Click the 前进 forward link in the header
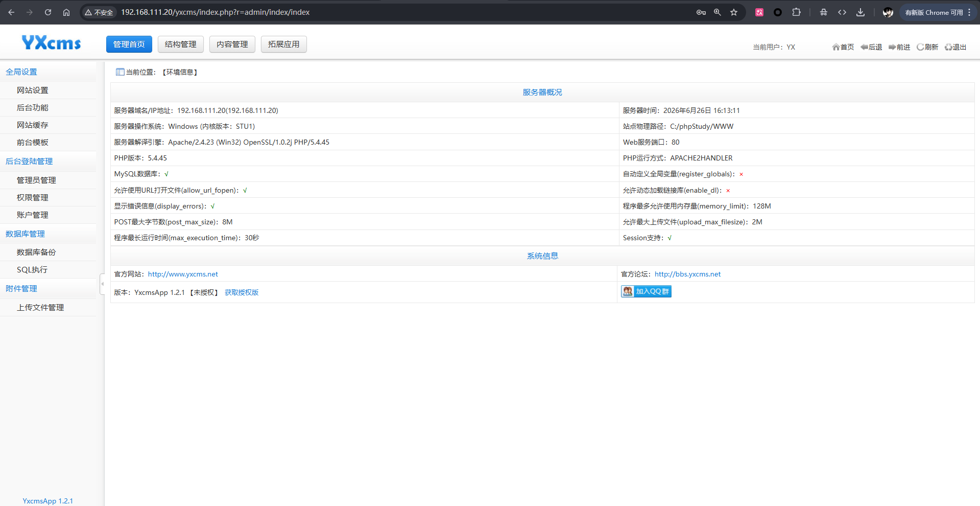980x506 pixels. click(x=899, y=47)
